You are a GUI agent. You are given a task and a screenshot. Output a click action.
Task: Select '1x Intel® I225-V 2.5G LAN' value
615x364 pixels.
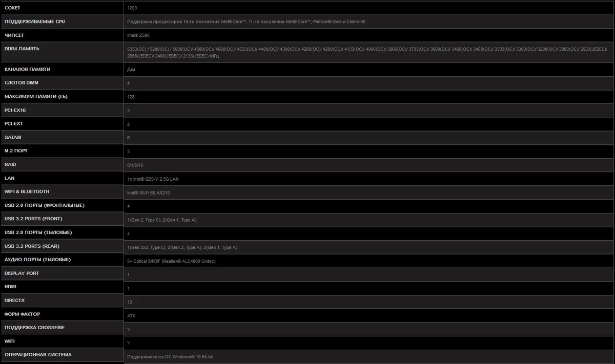[153, 179]
